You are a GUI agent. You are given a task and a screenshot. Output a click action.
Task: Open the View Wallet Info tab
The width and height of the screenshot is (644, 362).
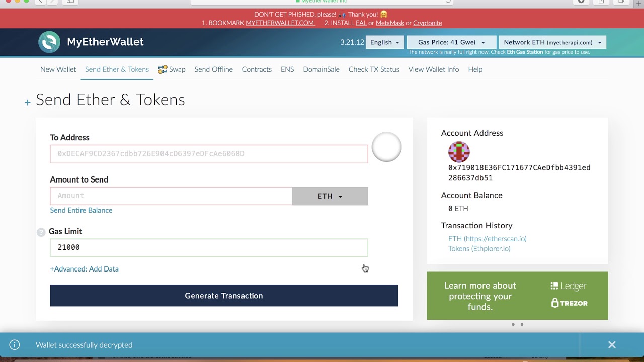pos(434,69)
